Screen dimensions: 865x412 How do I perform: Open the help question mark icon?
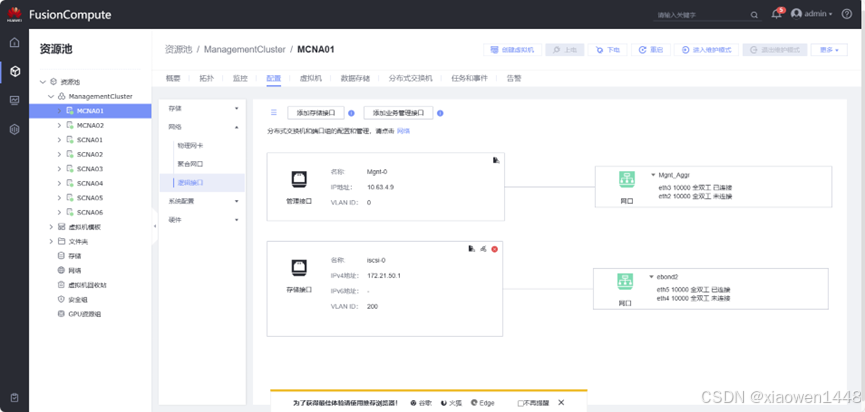pos(846,14)
